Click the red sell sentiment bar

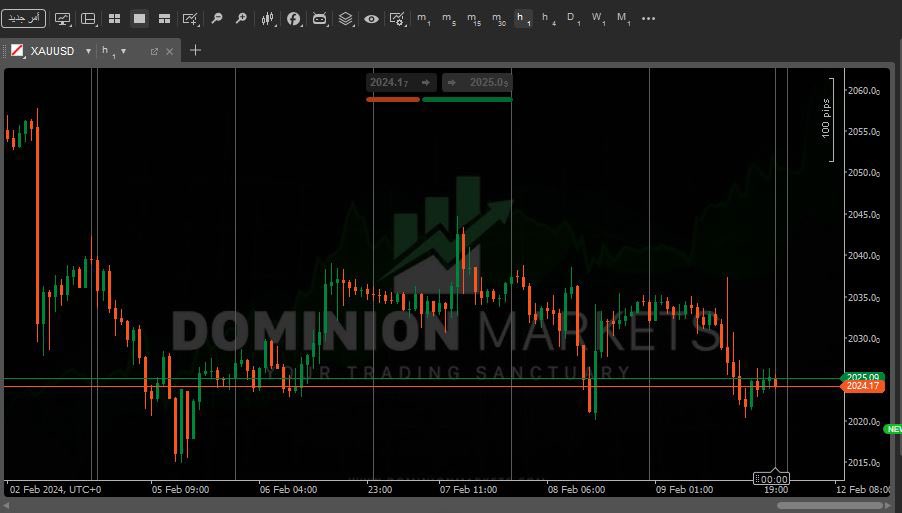393,99
